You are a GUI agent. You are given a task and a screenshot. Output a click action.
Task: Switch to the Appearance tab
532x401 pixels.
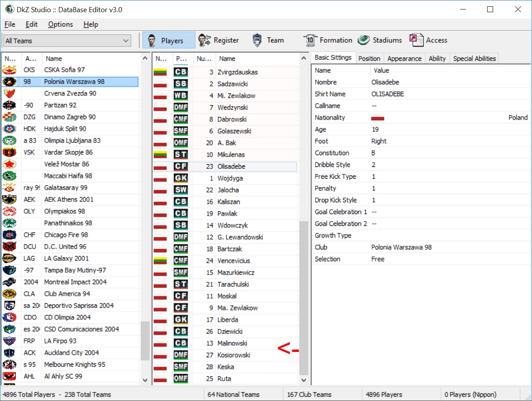tap(404, 59)
